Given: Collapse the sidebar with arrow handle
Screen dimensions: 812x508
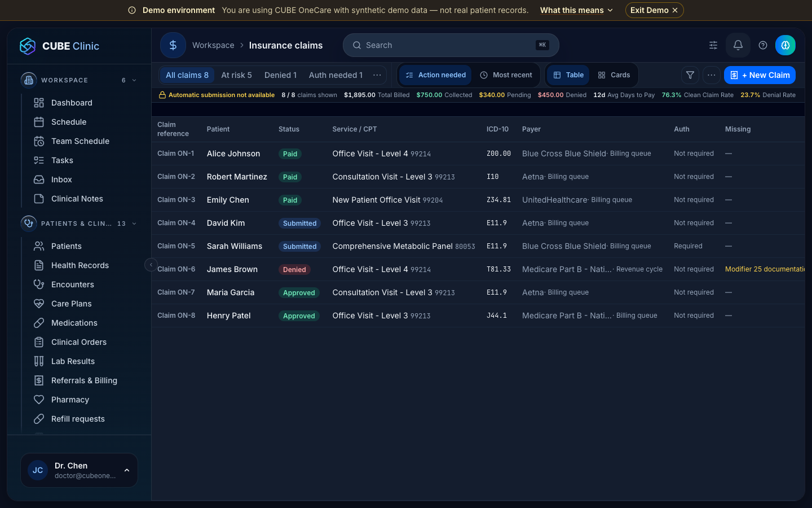Looking at the screenshot, I should pyautogui.click(x=151, y=265).
